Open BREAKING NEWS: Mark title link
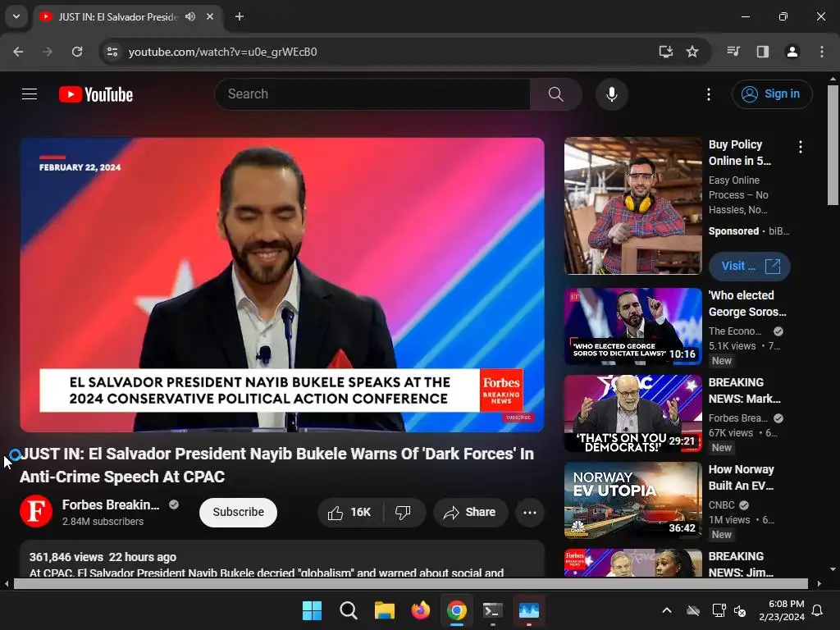Screen dimensions: 840x630 [x=745, y=390]
